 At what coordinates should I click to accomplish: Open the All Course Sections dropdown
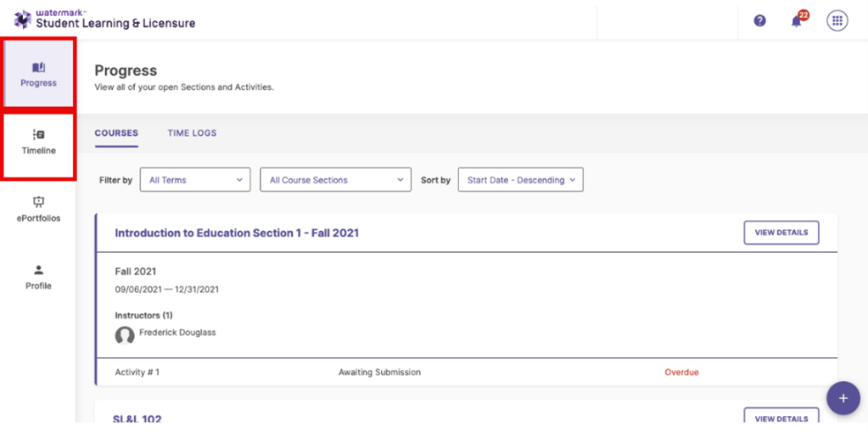[335, 180]
